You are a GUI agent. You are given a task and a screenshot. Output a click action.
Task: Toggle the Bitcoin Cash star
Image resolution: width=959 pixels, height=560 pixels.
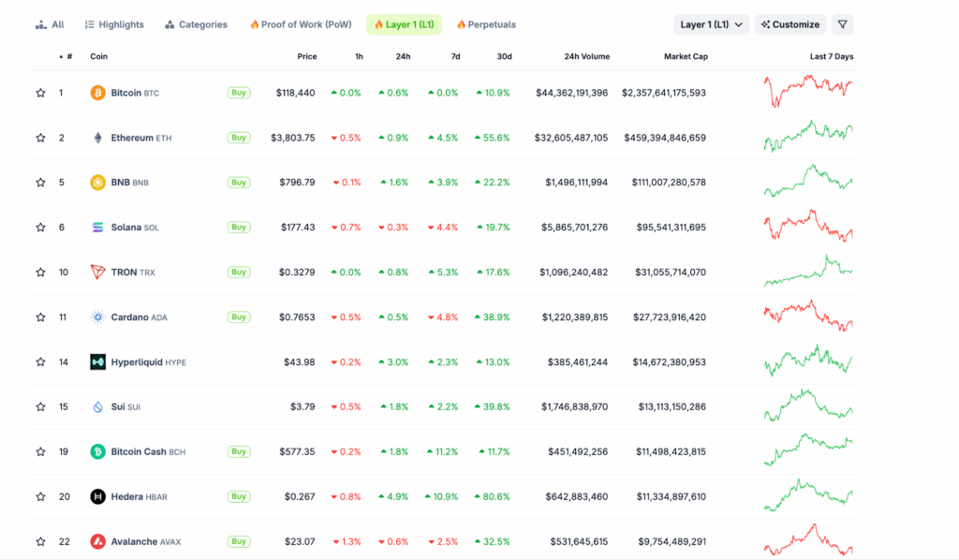click(x=40, y=451)
